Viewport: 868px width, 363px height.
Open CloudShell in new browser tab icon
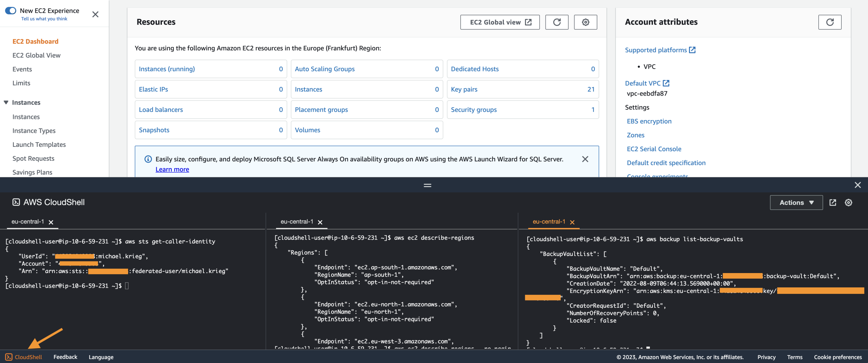pyautogui.click(x=833, y=203)
